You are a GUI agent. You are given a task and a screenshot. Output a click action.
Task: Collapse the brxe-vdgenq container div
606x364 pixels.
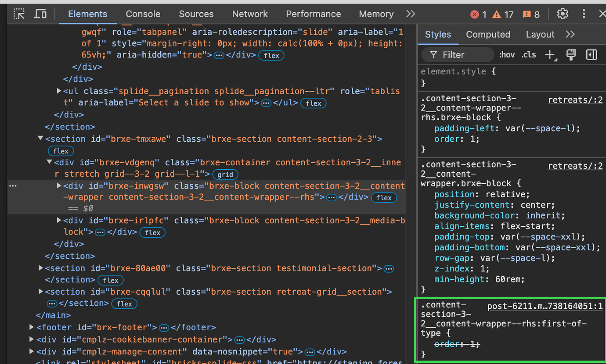49,161
